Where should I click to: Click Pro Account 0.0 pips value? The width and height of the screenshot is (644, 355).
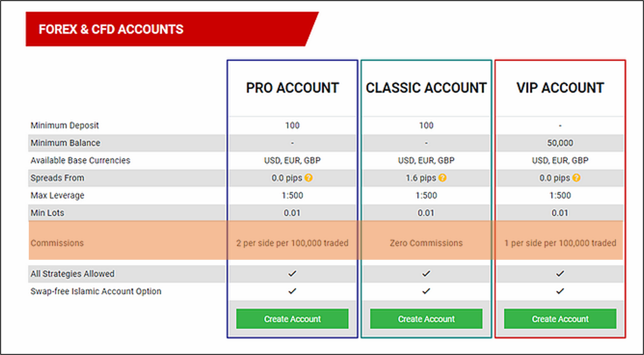pyautogui.click(x=287, y=178)
